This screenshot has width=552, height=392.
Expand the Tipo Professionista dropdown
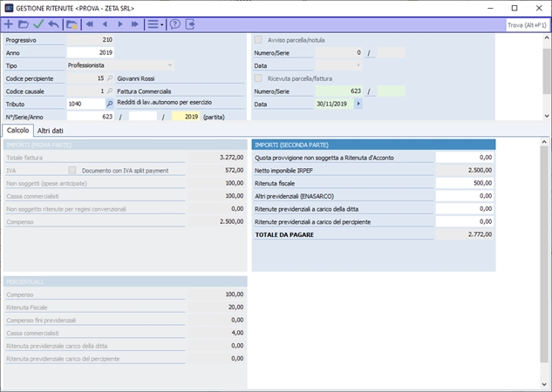pyautogui.click(x=169, y=65)
